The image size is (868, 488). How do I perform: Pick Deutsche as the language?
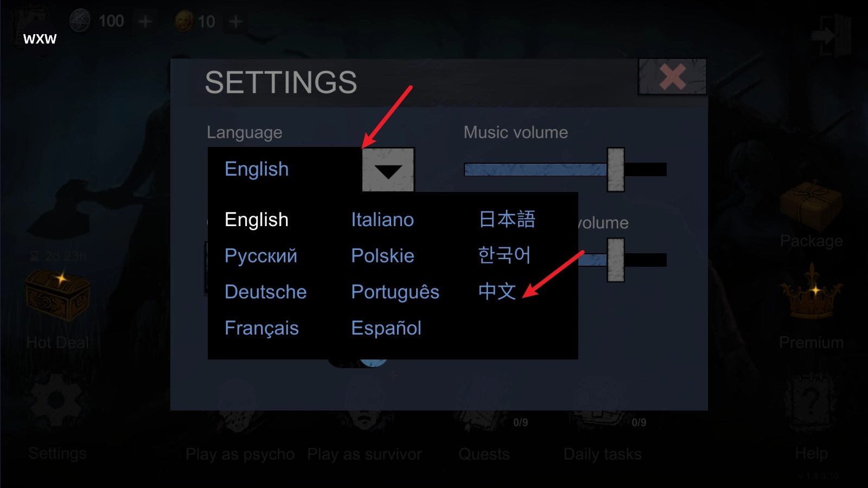[x=266, y=292]
